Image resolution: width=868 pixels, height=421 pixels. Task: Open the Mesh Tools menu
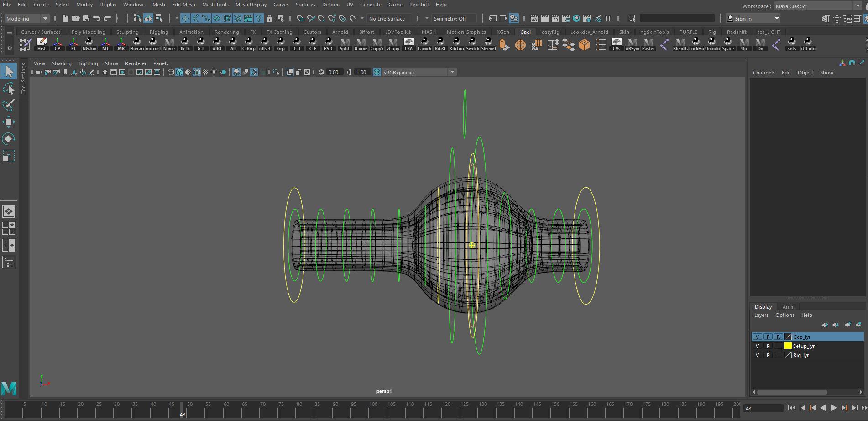pyautogui.click(x=215, y=5)
